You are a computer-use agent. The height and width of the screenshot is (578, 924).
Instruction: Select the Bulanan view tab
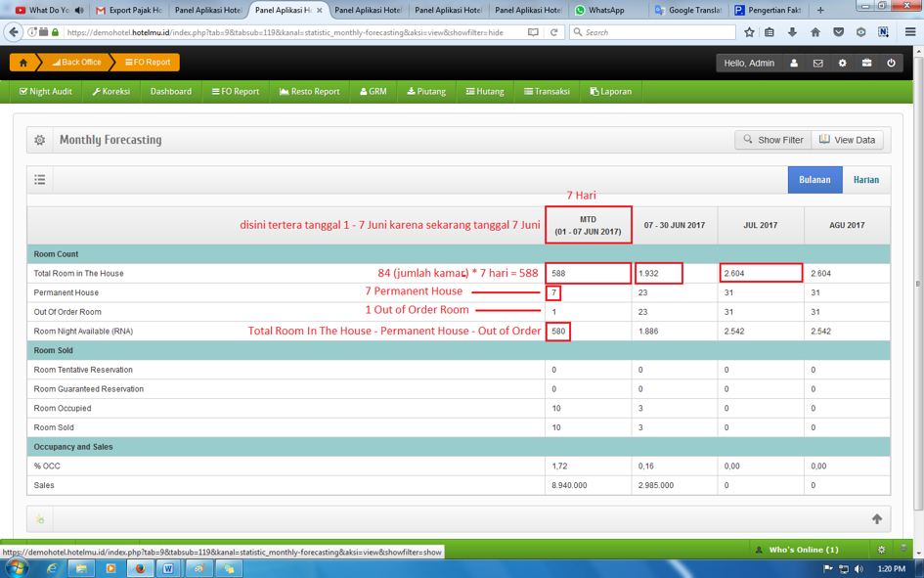point(814,180)
